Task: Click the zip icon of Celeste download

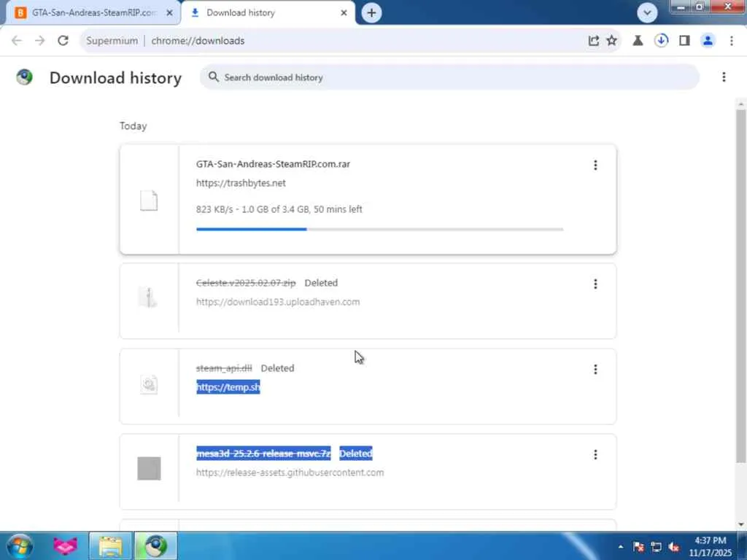Action: pyautogui.click(x=147, y=297)
